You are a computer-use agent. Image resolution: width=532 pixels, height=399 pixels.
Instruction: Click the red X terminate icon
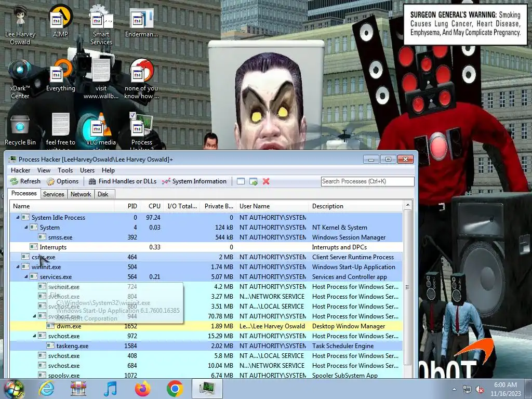pos(266,181)
